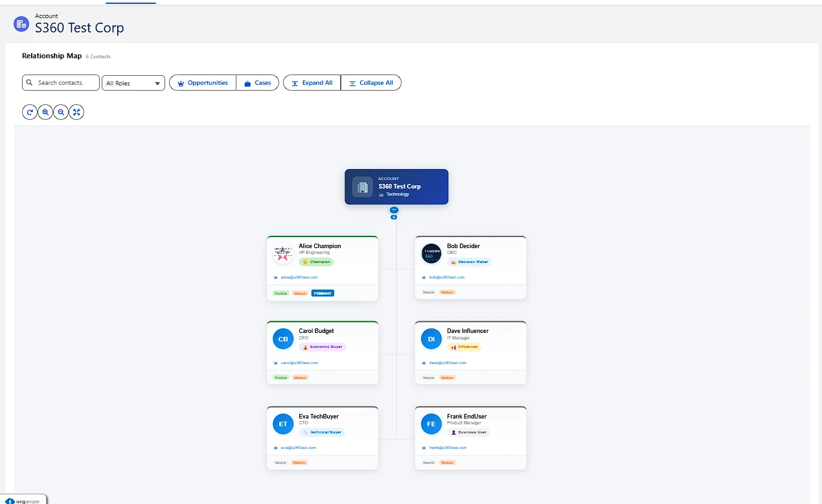Image resolution: width=822 pixels, height=504 pixels.
Task: Click Neutral sentiment tag on Bob's card
Action: click(428, 292)
